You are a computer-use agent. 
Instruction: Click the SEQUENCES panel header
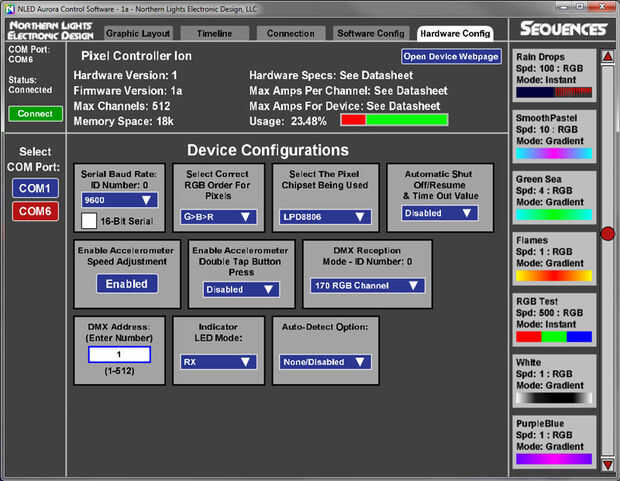(x=563, y=29)
